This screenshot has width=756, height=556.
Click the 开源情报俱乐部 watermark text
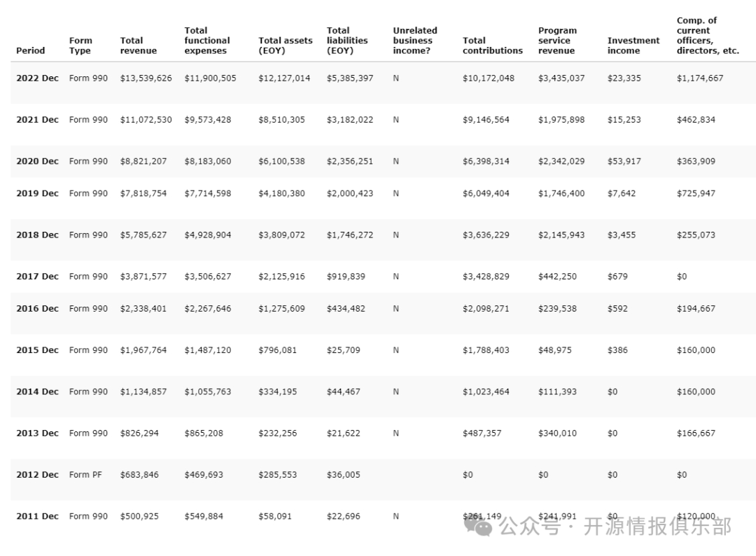[657, 527]
